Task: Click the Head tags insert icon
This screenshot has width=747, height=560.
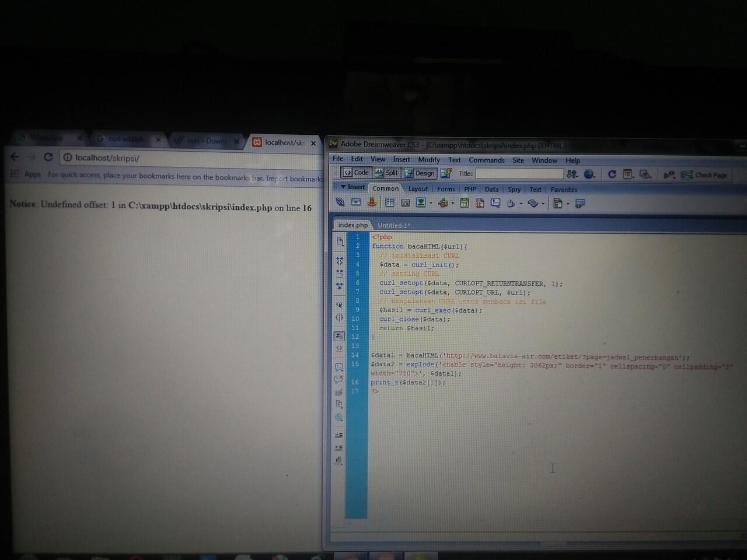Action: [x=511, y=203]
